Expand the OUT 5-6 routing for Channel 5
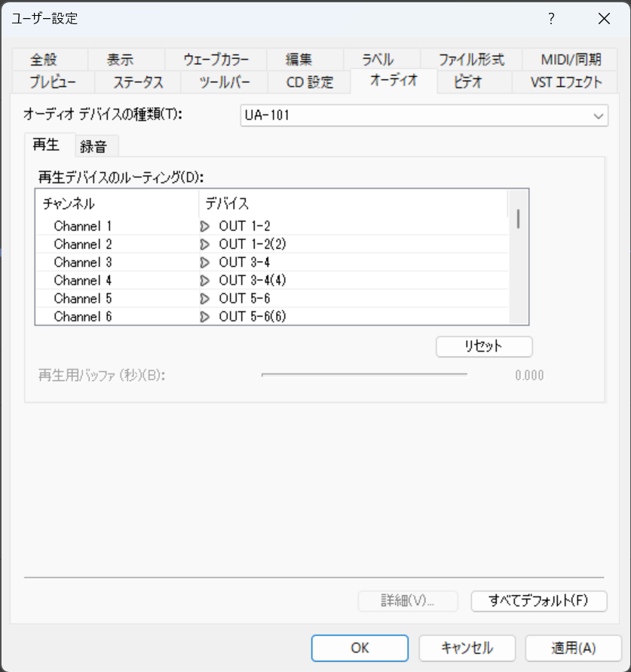The image size is (631, 672). 204,298
